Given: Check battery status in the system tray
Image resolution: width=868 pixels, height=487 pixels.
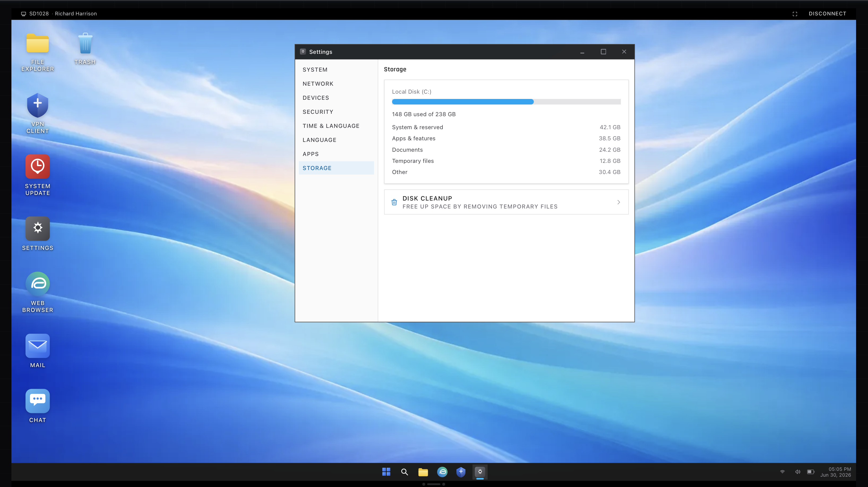Looking at the screenshot, I should [x=810, y=472].
